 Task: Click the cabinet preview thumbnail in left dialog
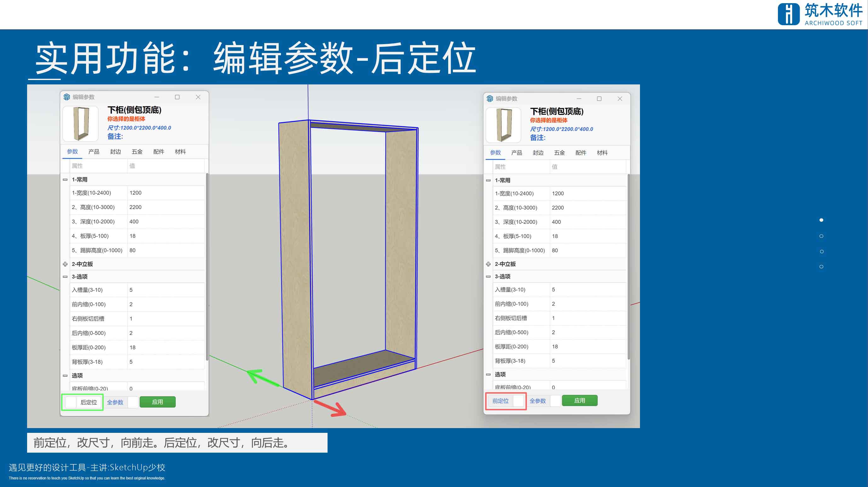click(x=80, y=123)
